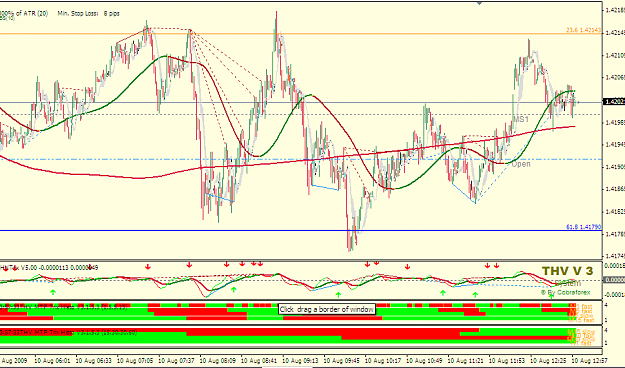Click the current price tag on the price scale
Image resolution: width=625 pixels, height=368 pixels.
tap(614, 102)
